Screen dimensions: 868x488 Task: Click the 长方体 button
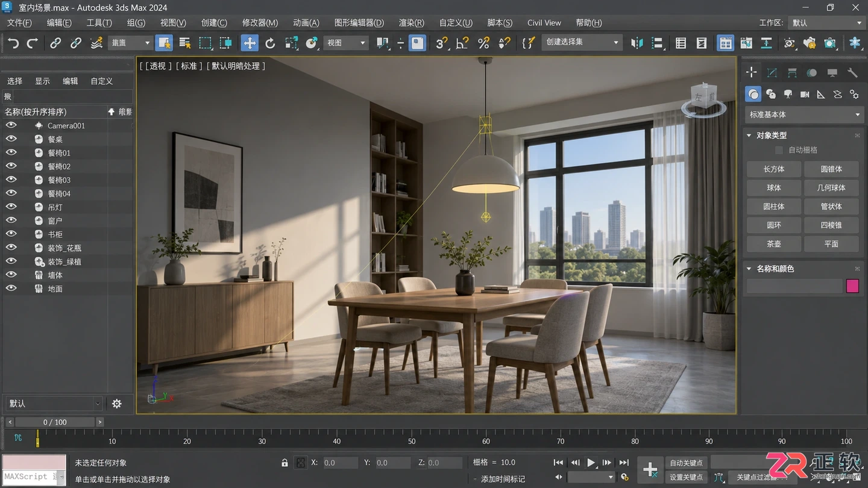(774, 169)
